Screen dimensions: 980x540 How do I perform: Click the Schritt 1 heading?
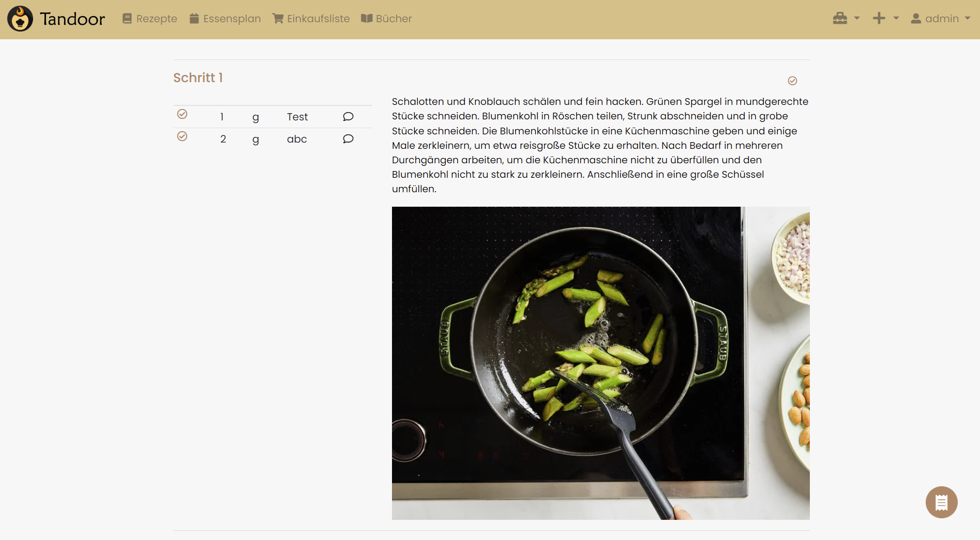198,78
